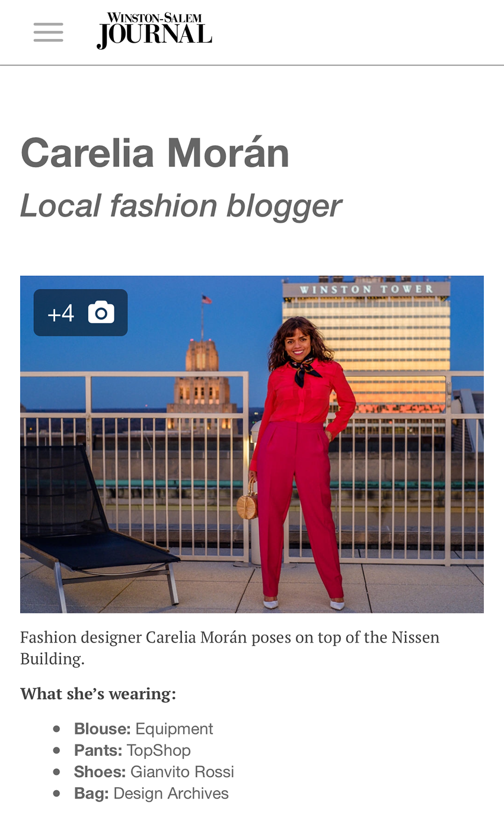Screen dimensions: 504x840
Task: Tap the What she's wearing heading
Action: coord(98,693)
